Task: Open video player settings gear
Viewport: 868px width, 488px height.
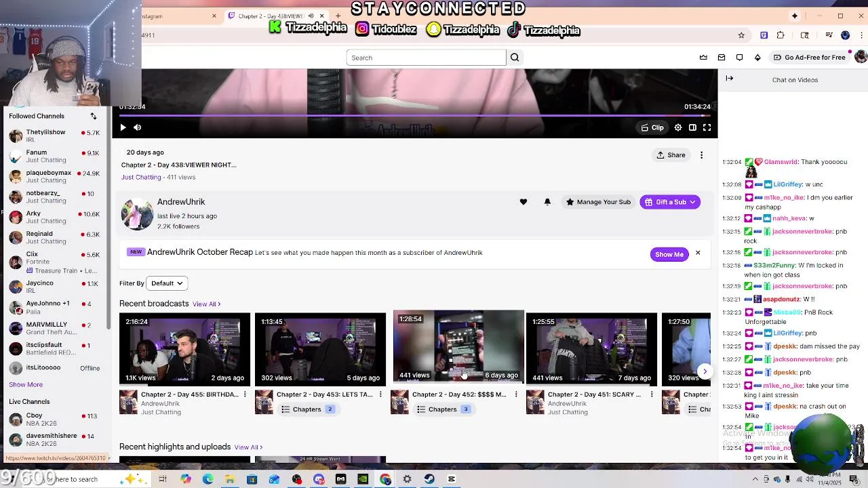Action: click(x=678, y=127)
